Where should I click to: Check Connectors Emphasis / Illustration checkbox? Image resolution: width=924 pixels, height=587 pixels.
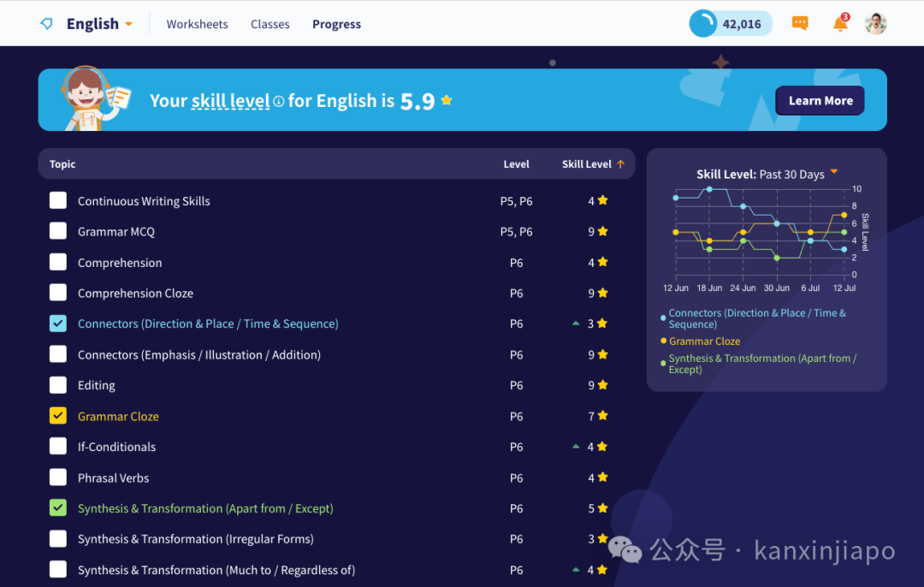[x=58, y=354]
